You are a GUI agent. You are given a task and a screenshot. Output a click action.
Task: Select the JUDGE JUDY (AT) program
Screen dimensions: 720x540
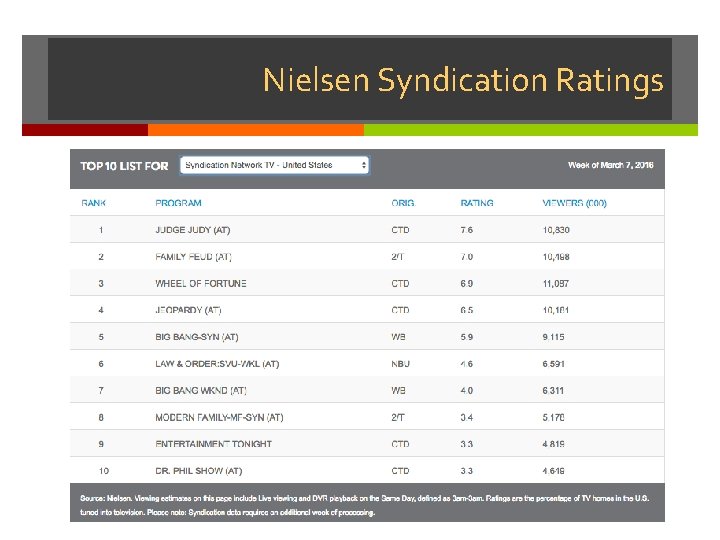click(x=192, y=230)
